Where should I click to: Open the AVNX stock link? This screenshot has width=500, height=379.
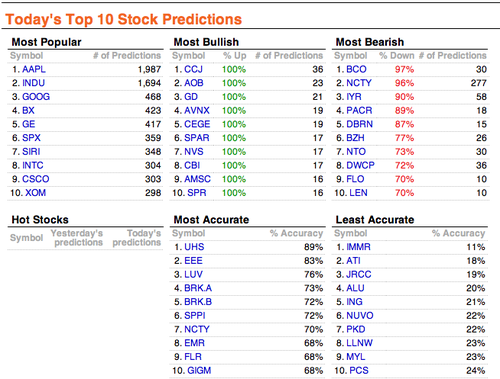197,110
